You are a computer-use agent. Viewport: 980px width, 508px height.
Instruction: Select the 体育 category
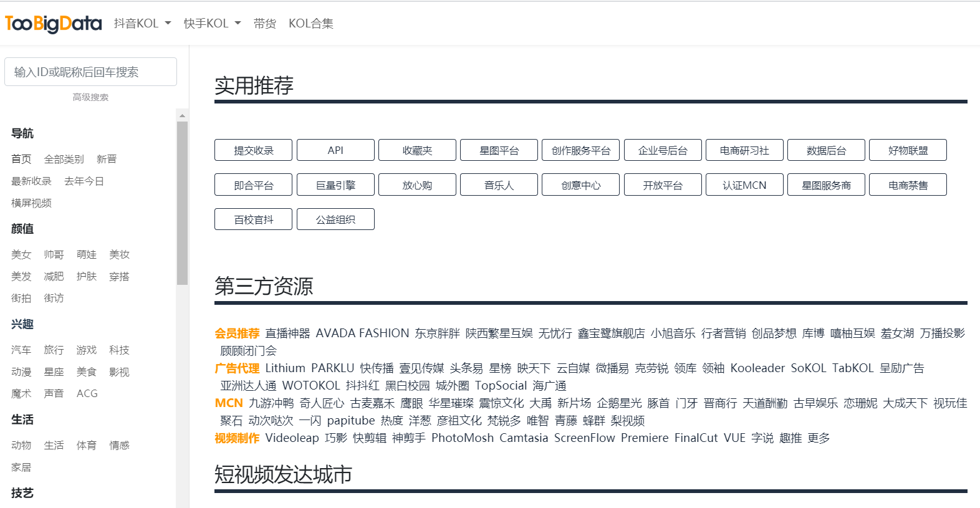(x=87, y=445)
